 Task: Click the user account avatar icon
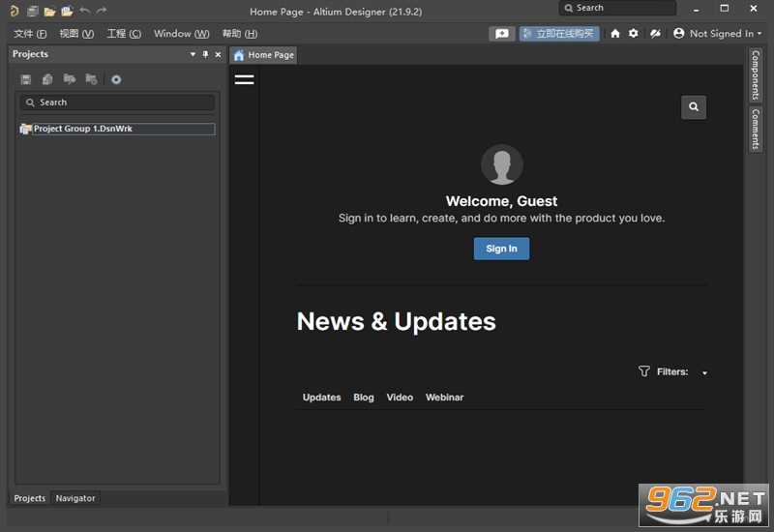point(679,33)
